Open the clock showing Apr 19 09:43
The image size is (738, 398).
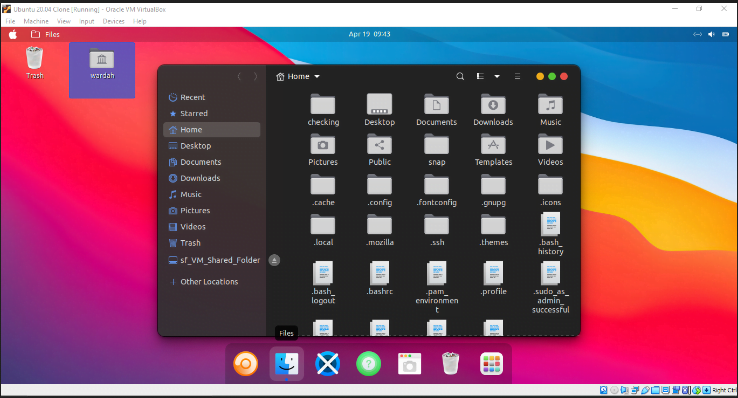(x=369, y=34)
